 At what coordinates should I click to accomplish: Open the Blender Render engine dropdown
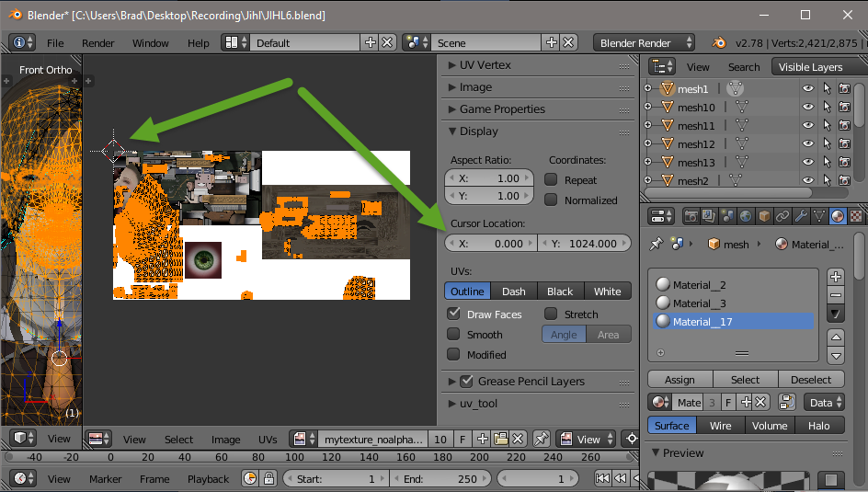coord(644,42)
